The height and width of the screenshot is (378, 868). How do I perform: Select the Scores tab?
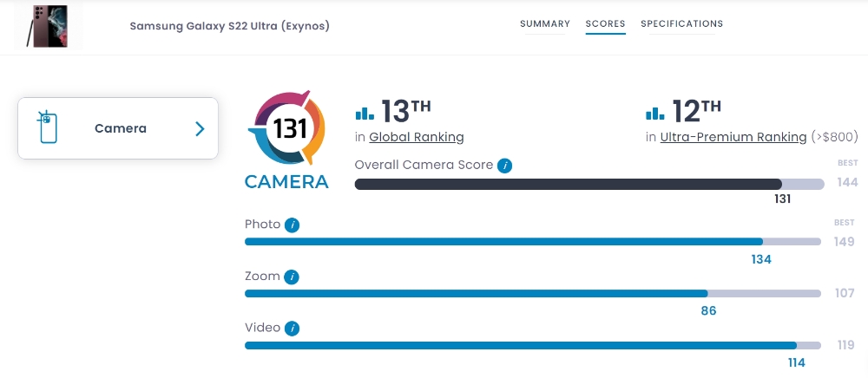click(x=606, y=24)
